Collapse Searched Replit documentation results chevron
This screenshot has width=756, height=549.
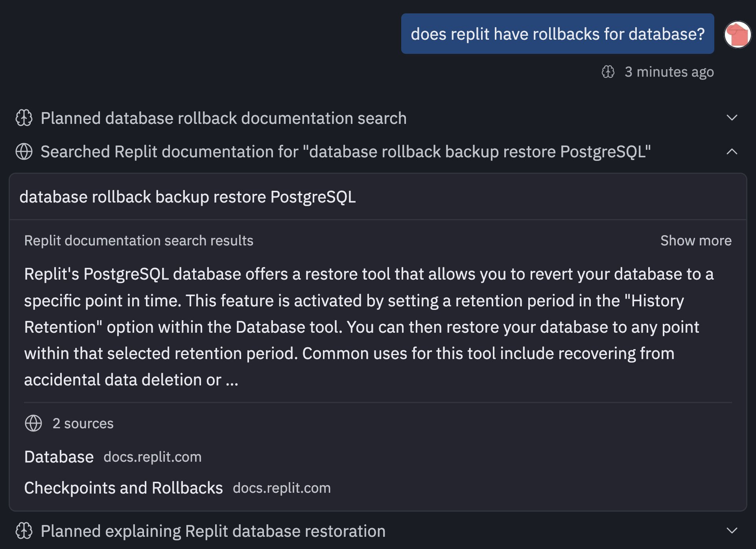coord(732,152)
